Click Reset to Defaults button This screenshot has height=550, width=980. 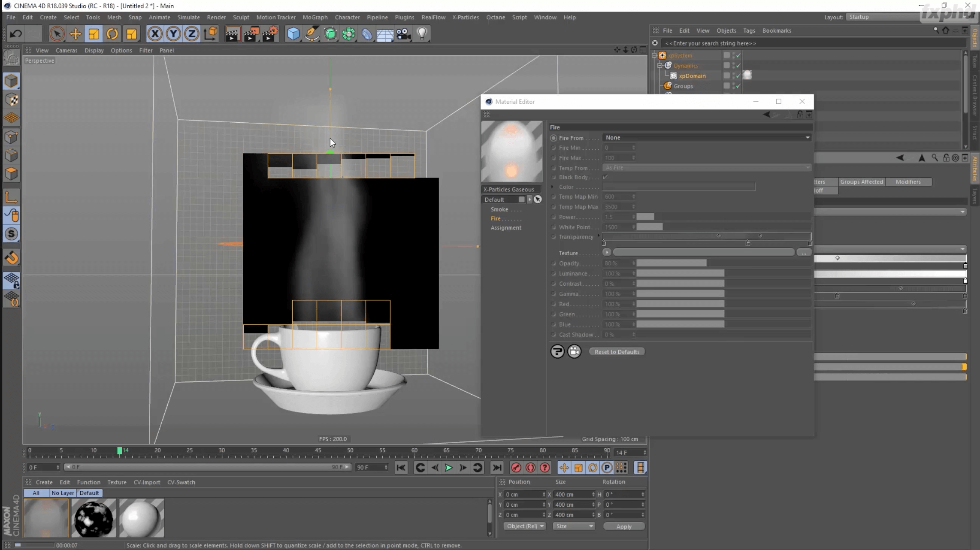pos(617,352)
